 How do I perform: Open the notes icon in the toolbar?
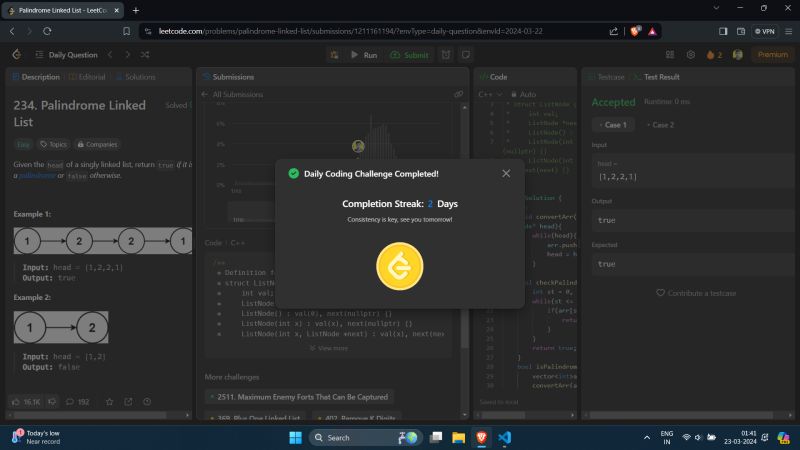point(465,55)
